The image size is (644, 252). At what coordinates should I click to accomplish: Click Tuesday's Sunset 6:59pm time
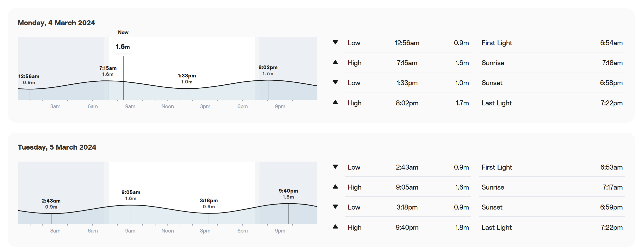(x=611, y=207)
